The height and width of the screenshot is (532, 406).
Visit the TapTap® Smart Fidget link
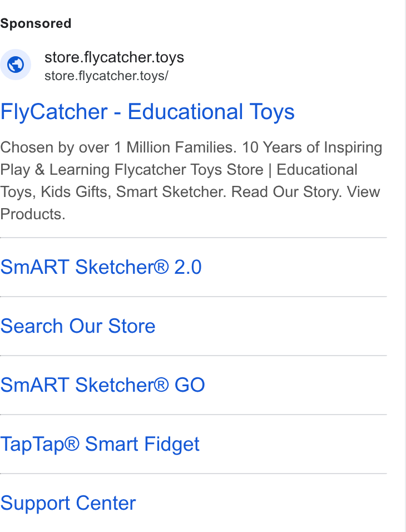[x=100, y=444]
